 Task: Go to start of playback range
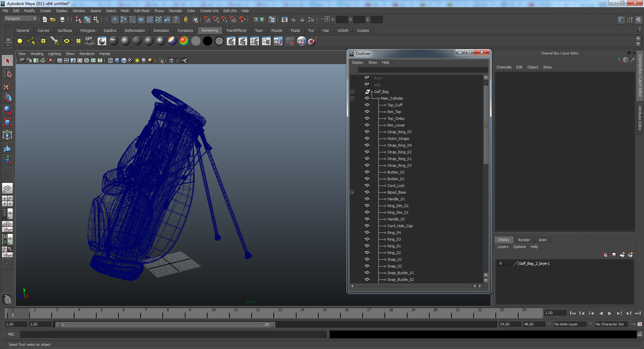coord(573,313)
